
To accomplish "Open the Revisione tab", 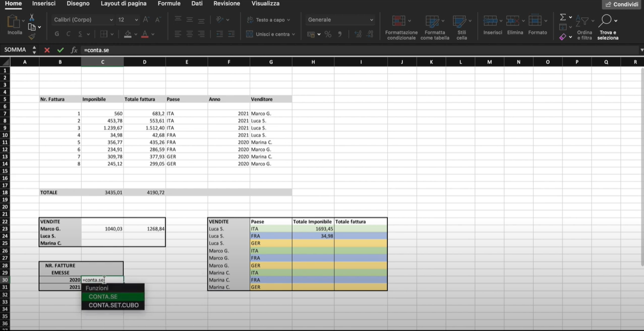I will tap(227, 3).
